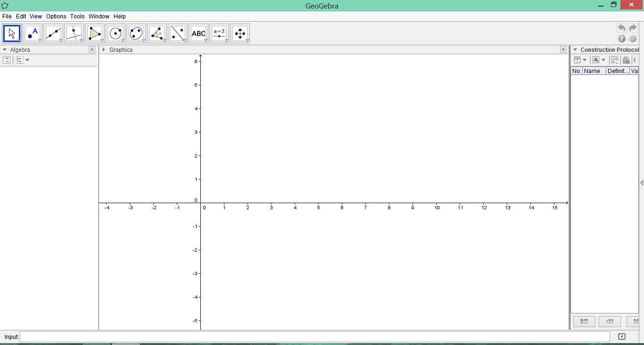644x345 pixels.
Task: Pick the Angle measurement tool
Action: tap(157, 33)
